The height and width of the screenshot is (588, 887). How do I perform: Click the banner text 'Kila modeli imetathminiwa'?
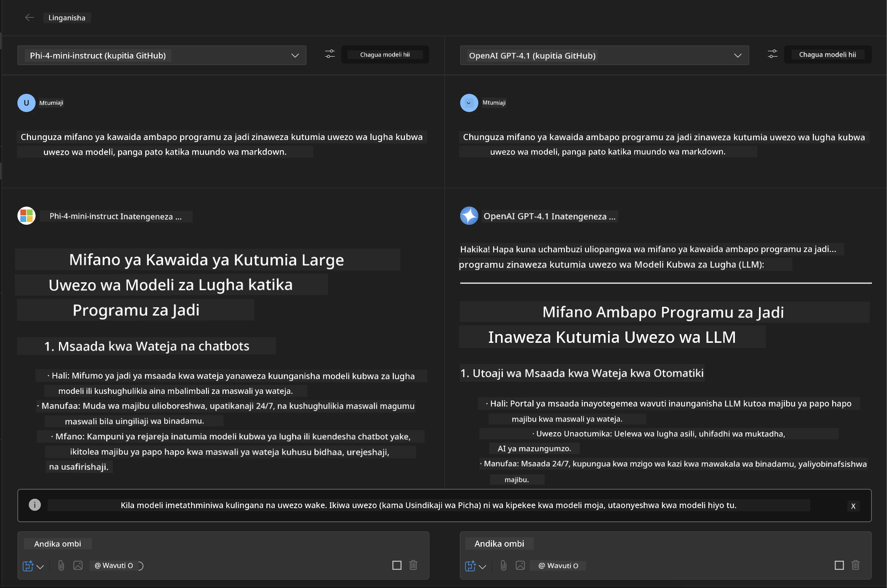pos(428,505)
